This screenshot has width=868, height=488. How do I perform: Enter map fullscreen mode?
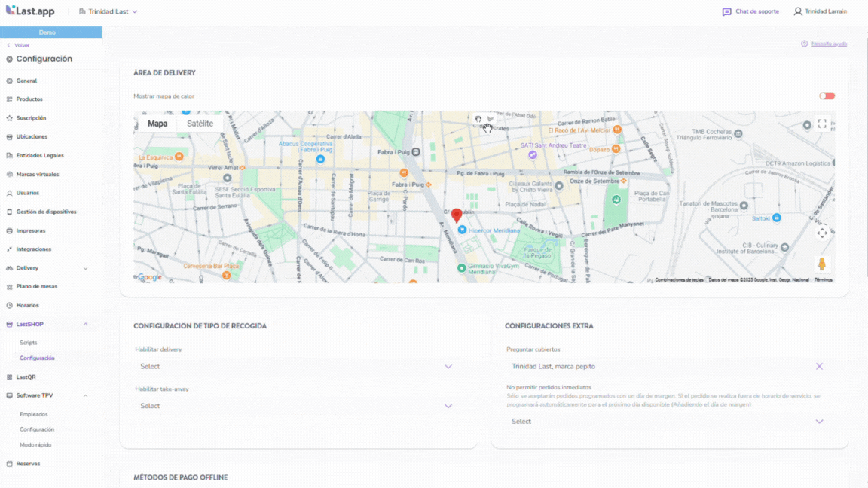pos(822,124)
